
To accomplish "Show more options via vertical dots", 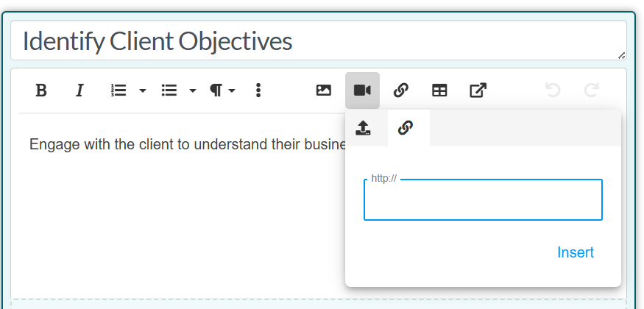I will (x=258, y=90).
